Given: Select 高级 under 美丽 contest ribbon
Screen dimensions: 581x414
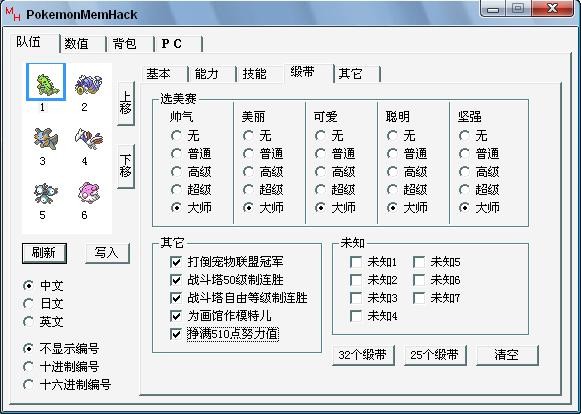Looking at the screenshot, I should pos(263,172).
